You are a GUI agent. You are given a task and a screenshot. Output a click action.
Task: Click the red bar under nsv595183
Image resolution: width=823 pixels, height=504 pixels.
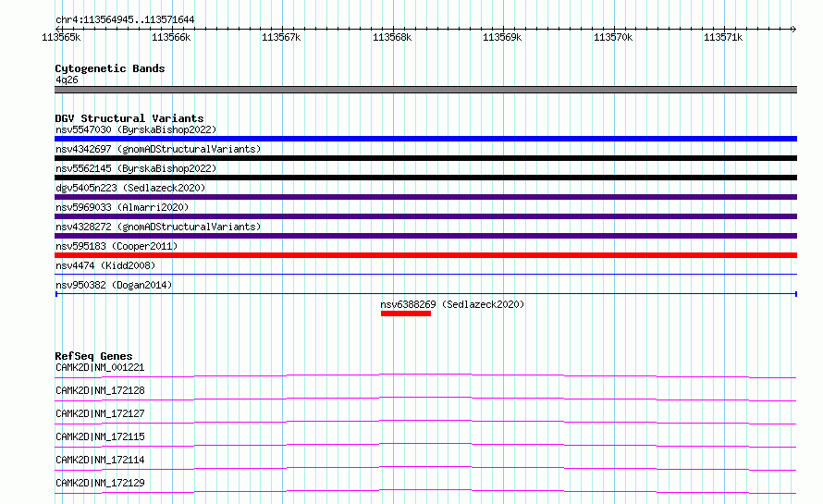tap(425, 255)
